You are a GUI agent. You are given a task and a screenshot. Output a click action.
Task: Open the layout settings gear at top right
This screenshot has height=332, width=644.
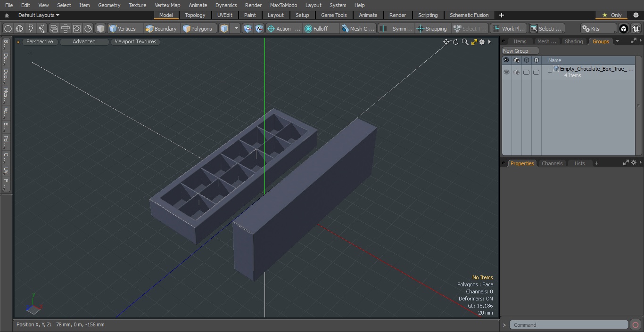click(x=636, y=15)
